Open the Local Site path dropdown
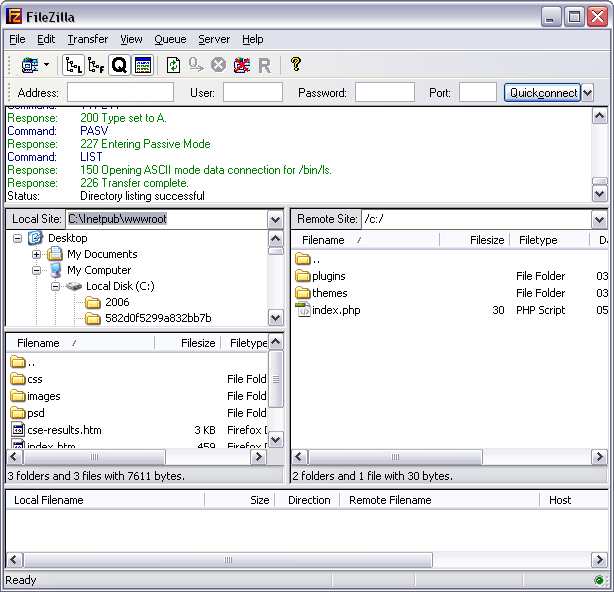This screenshot has width=614, height=592. tap(275, 219)
